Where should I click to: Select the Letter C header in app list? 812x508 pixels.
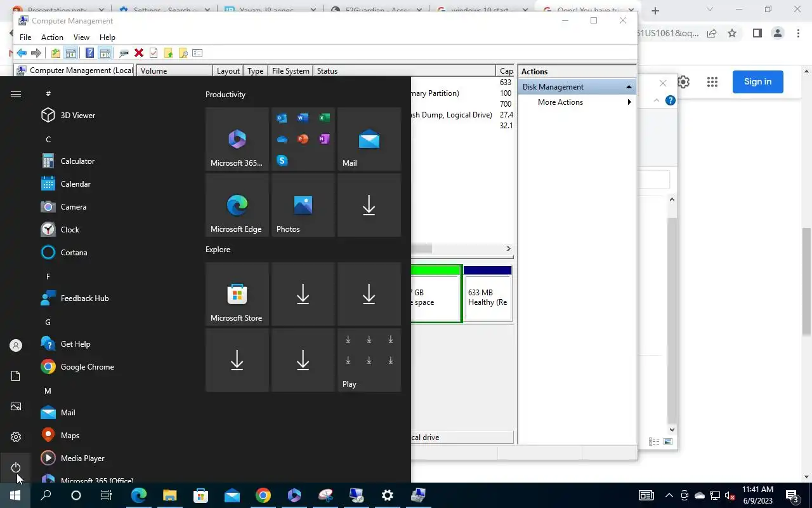pos(48,140)
